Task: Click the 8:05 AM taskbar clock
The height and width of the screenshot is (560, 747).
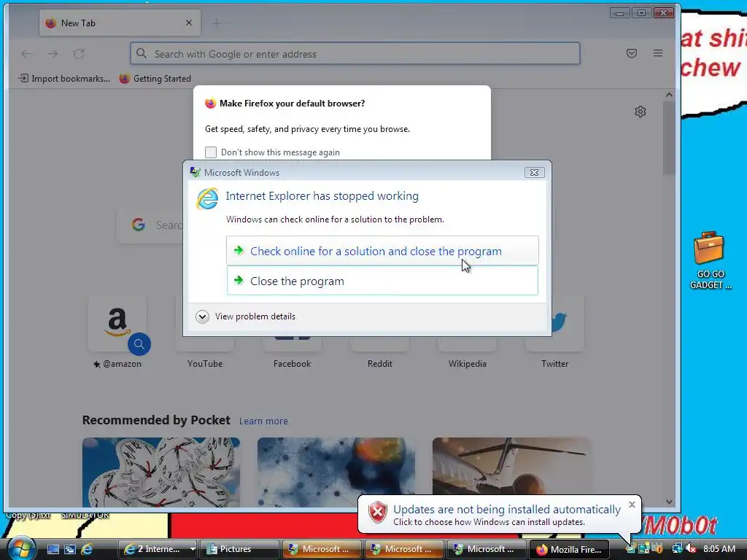Action: tap(719, 548)
